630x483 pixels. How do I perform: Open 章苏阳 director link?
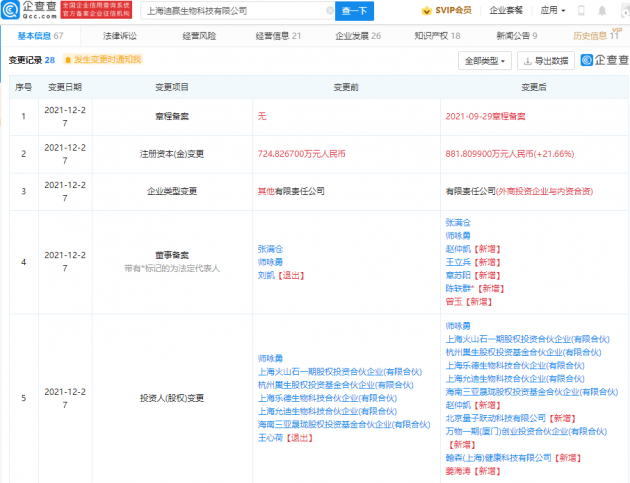point(458,276)
